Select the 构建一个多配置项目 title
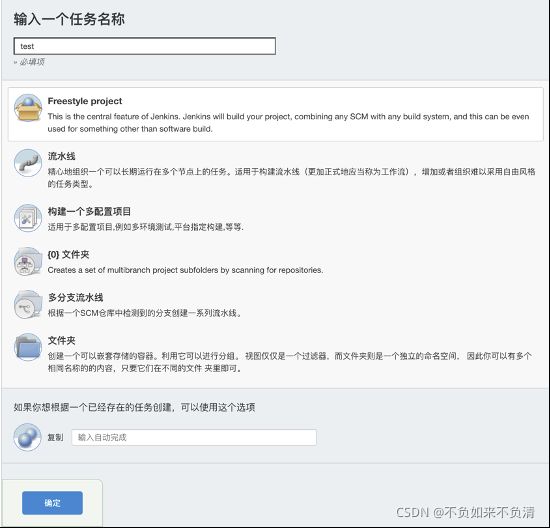The height and width of the screenshot is (528, 550). tap(89, 212)
